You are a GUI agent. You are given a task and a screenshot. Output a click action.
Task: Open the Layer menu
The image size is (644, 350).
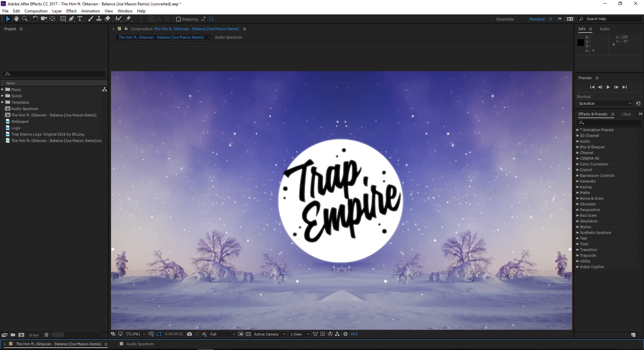(57, 11)
